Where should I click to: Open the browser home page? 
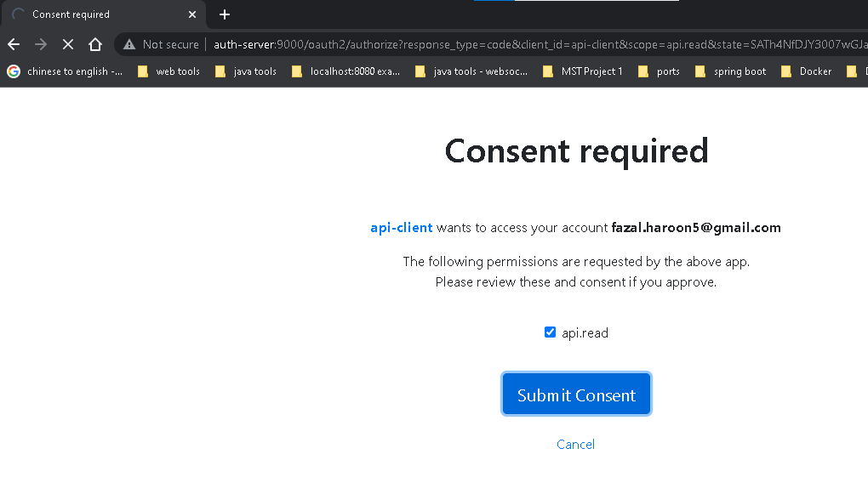tap(95, 44)
